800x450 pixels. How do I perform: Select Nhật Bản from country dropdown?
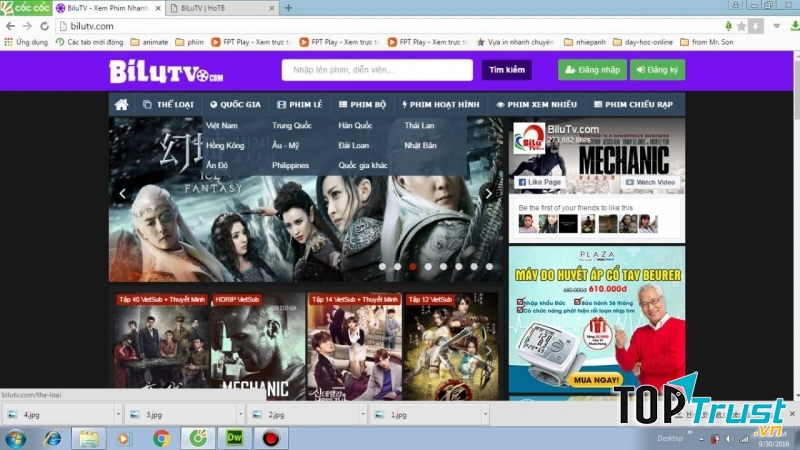[x=420, y=145]
